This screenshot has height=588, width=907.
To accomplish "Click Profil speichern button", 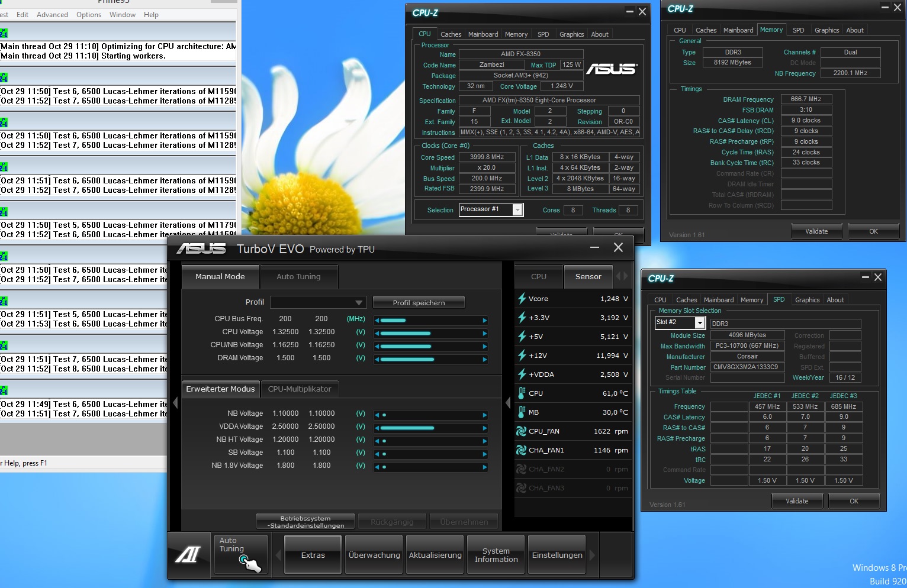I will (x=419, y=302).
